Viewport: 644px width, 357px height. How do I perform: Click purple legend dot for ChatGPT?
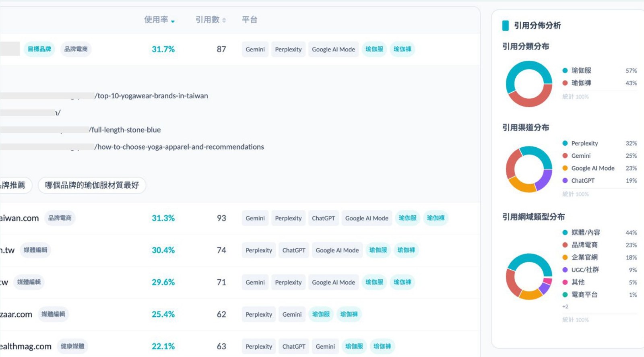coord(565,181)
